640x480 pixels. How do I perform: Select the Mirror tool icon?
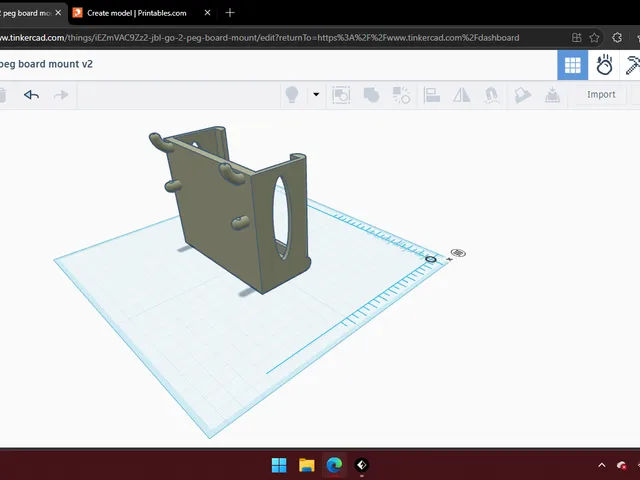pyautogui.click(x=462, y=95)
